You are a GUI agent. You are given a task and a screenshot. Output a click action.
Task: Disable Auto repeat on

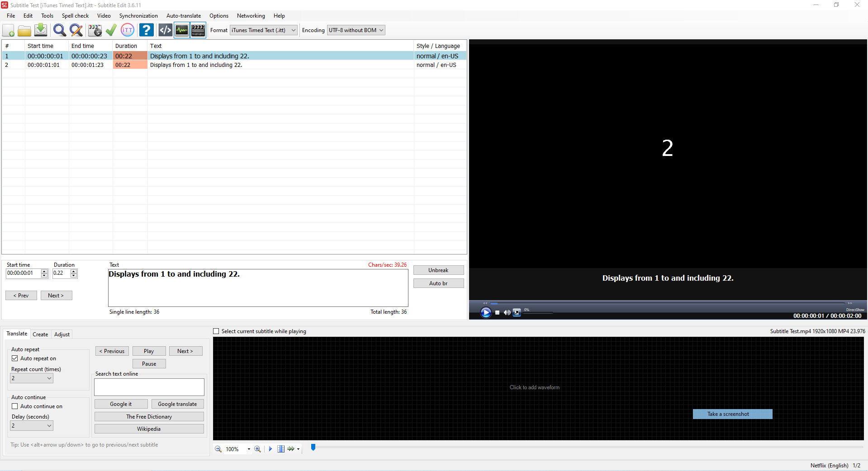point(15,358)
